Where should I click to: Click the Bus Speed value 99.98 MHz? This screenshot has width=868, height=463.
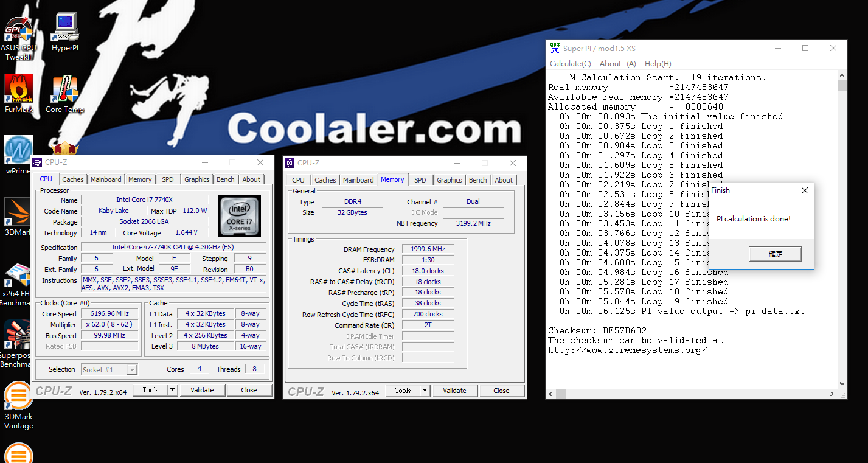pos(109,335)
